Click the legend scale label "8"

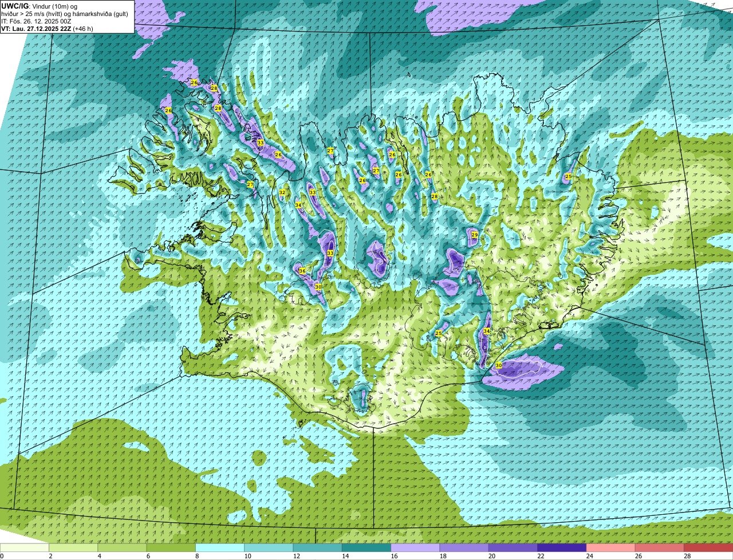pyautogui.click(x=196, y=556)
